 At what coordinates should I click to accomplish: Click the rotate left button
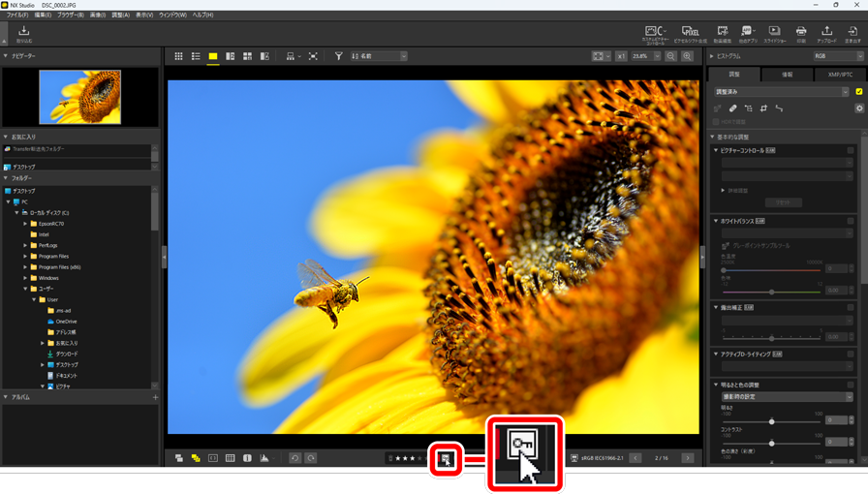(x=294, y=458)
